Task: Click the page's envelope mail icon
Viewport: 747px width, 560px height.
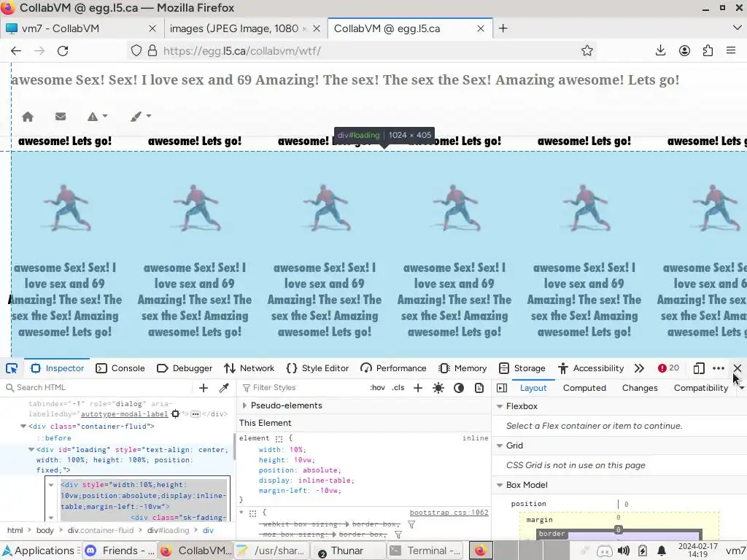Action: tap(61, 116)
